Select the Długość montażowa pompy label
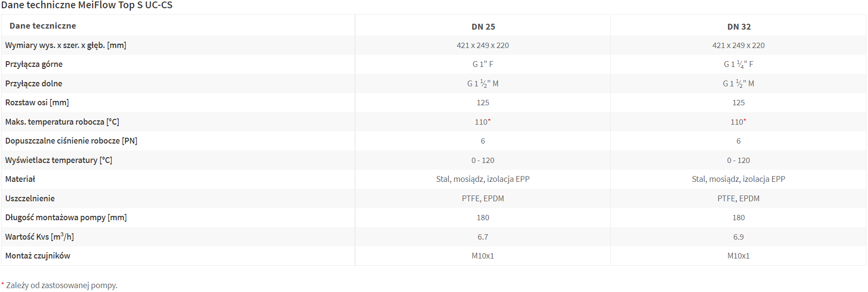Image resolution: width=868 pixels, height=292 pixels. click(66, 217)
